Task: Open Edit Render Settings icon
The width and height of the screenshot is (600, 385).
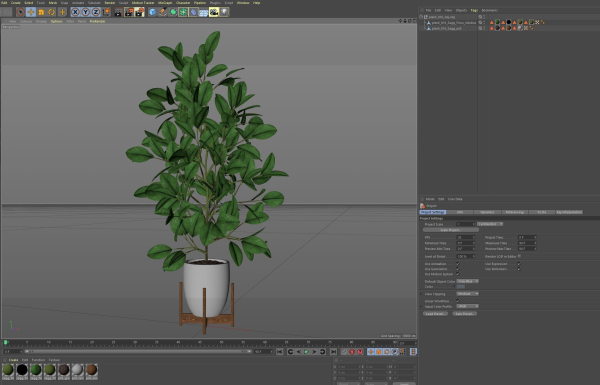Action: click(139, 12)
